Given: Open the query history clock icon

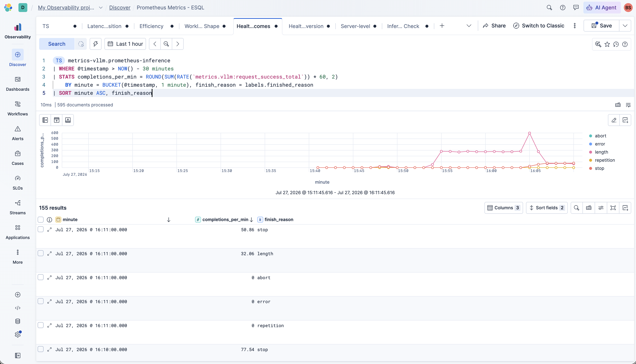Looking at the screenshot, I should (616, 44).
